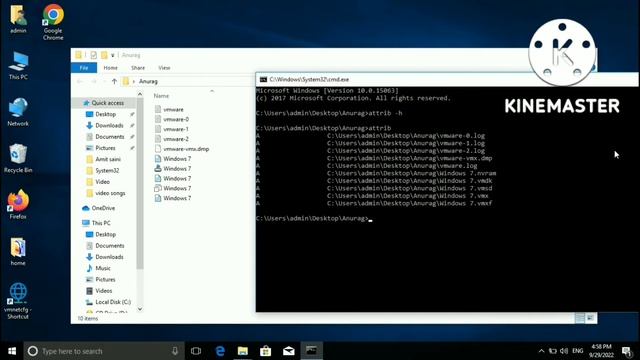Select Downloads under Quick access
The height and width of the screenshot is (360, 640).
(x=109, y=125)
